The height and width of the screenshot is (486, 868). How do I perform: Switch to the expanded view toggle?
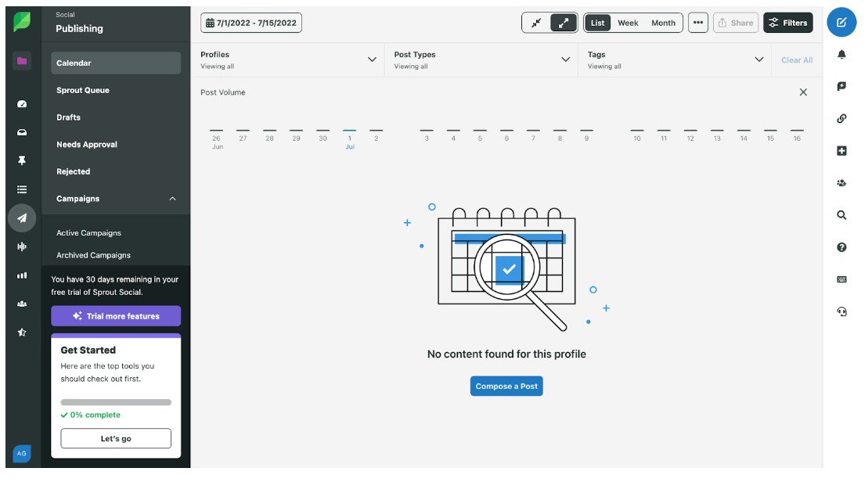coord(564,23)
